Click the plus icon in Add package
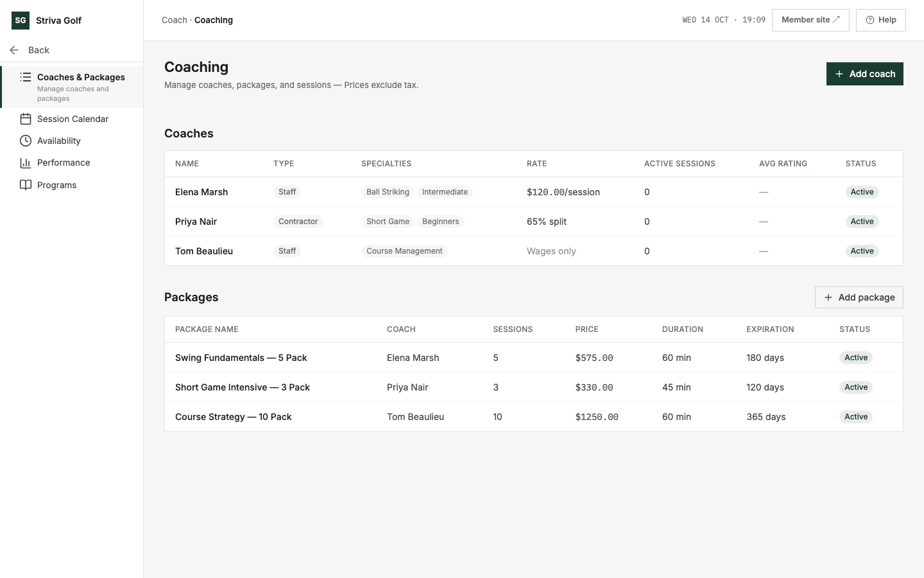 pyautogui.click(x=828, y=297)
